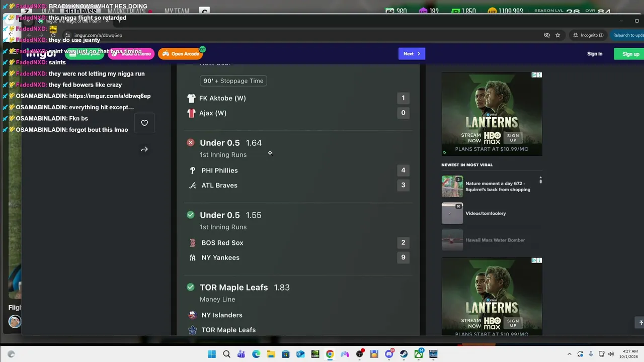Open Discord from the taskbar

pos(389,354)
